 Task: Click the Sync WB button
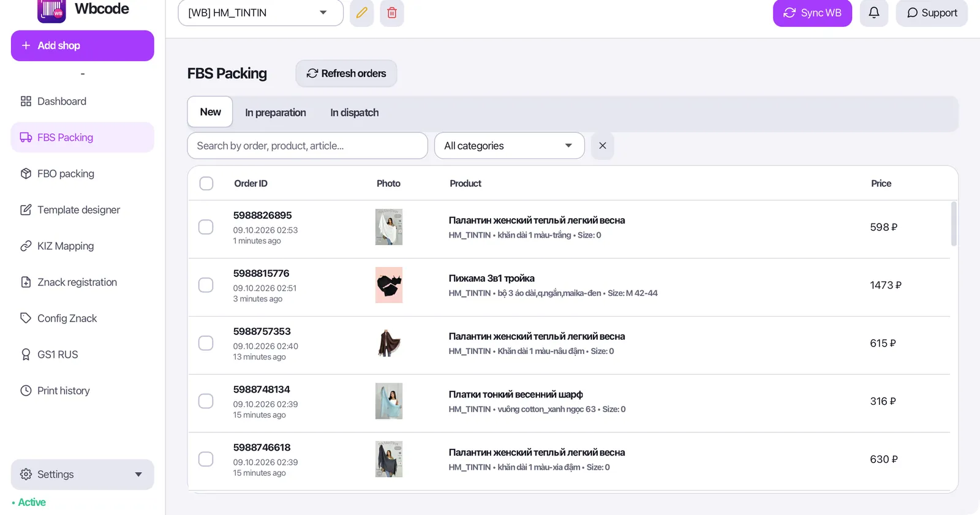(812, 12)
